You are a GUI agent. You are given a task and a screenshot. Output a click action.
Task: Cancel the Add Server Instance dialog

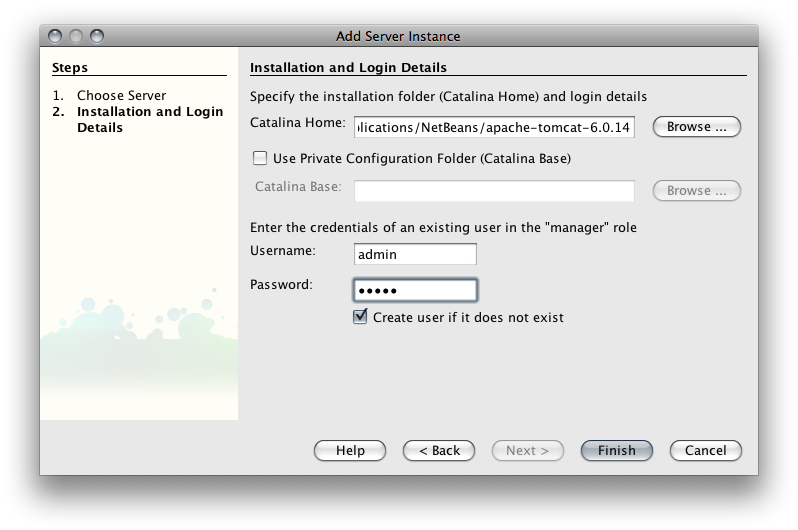tap(705, 451)
